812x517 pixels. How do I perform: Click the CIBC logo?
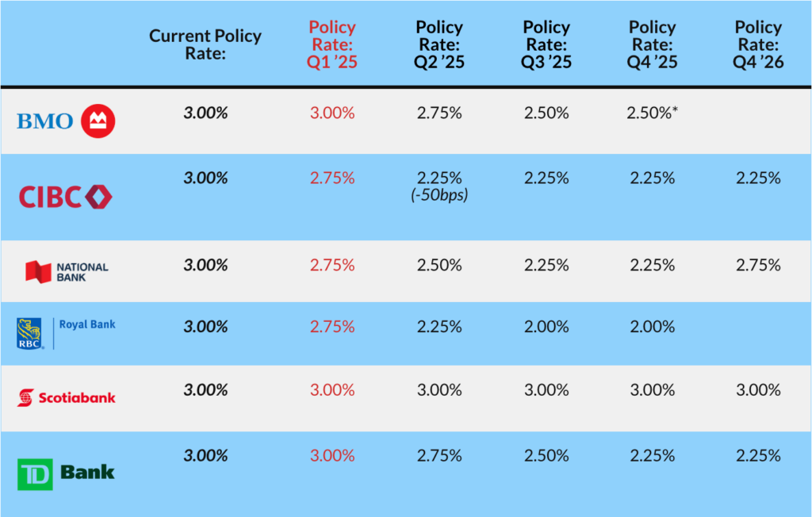[66, 196]
